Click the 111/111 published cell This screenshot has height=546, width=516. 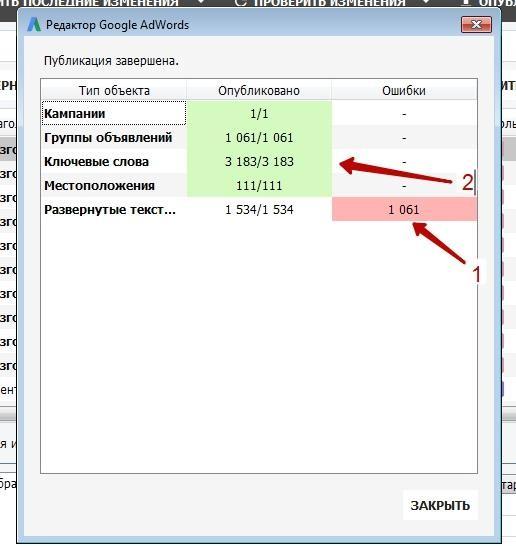click(x=259, y=185)
